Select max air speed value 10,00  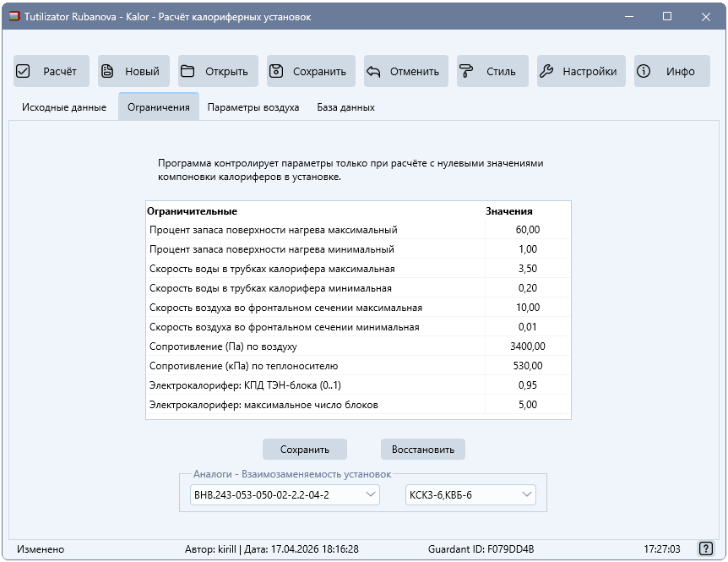[x=528, y=308]
